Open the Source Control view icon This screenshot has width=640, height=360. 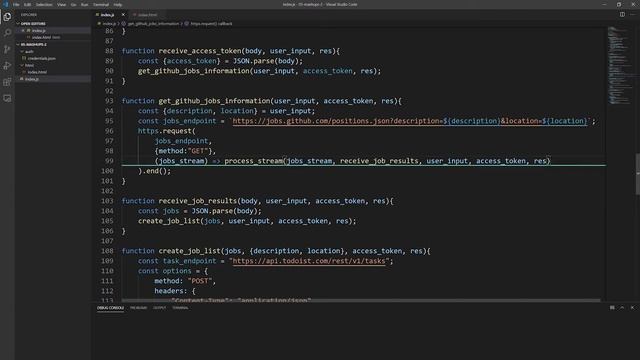coord(7,49)
